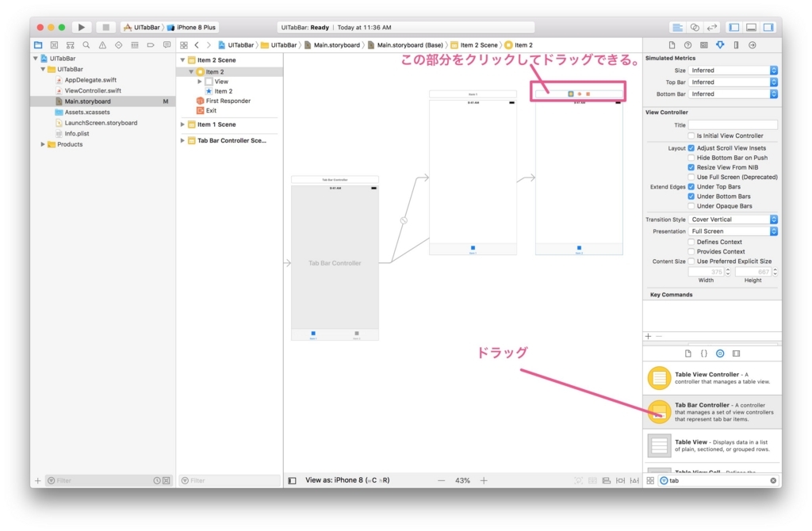Clear the library search field
812x531 pixels.
click(773, 481)
